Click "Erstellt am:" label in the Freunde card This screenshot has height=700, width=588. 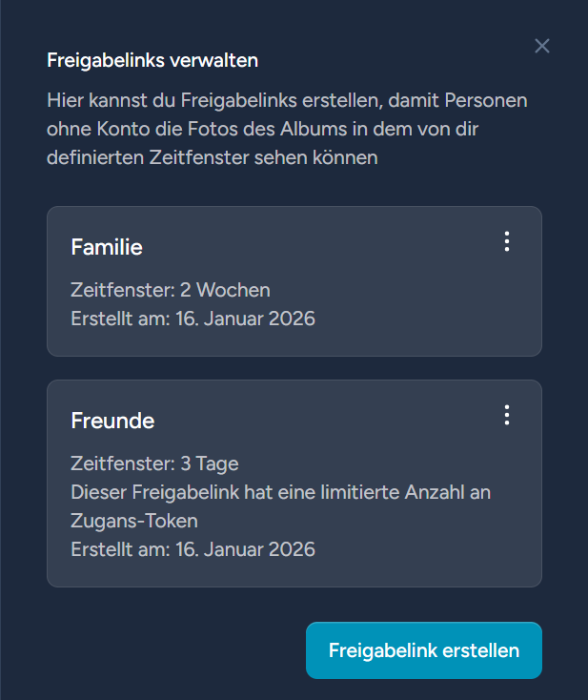(x=120, y=549)
